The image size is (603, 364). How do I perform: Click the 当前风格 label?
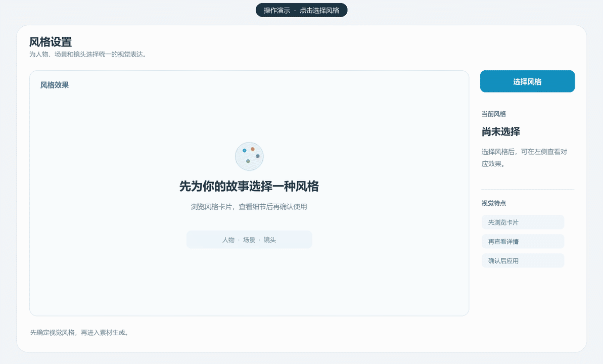point(494,114)
